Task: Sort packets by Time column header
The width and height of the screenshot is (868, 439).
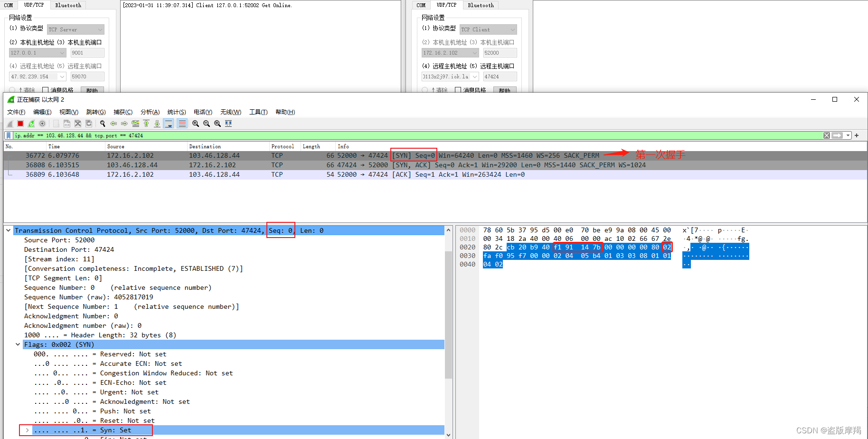Action: [x=75, y=146]
